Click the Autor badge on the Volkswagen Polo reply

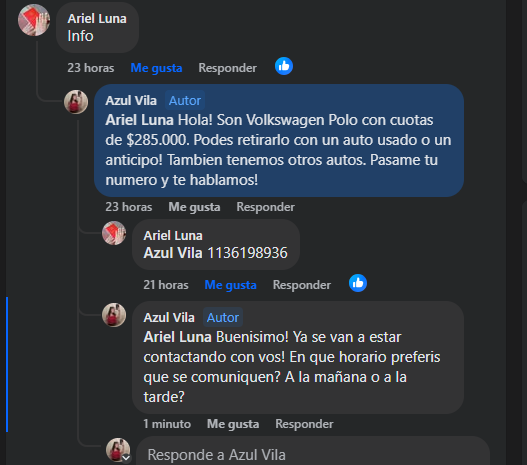click(x=185, y=100)
